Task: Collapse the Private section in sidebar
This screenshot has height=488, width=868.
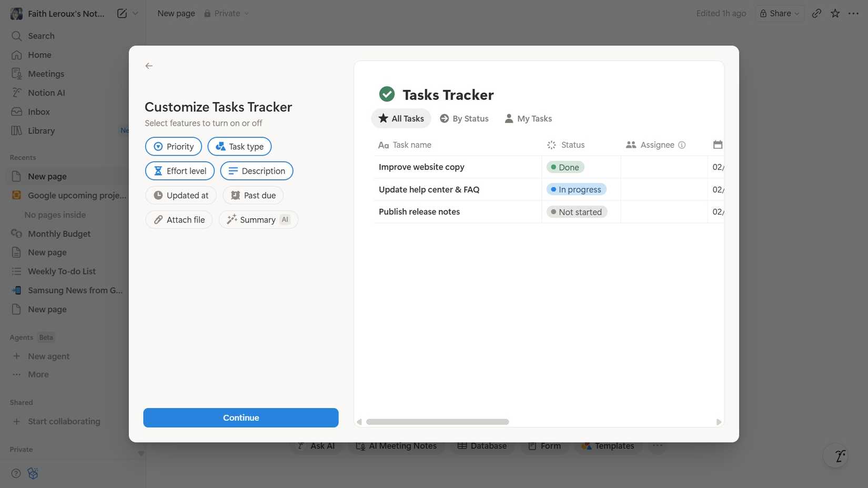Action: click(140, 453)
